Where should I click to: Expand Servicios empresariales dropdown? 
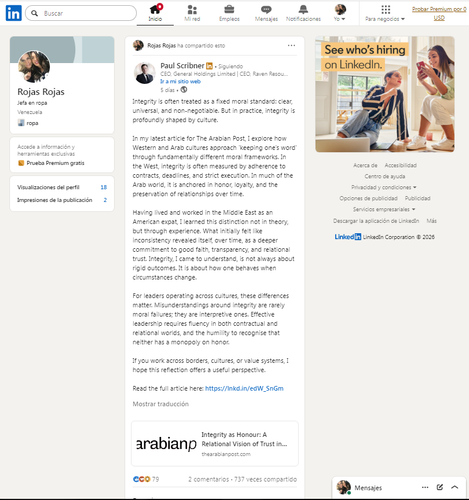(x=384, y=209)
